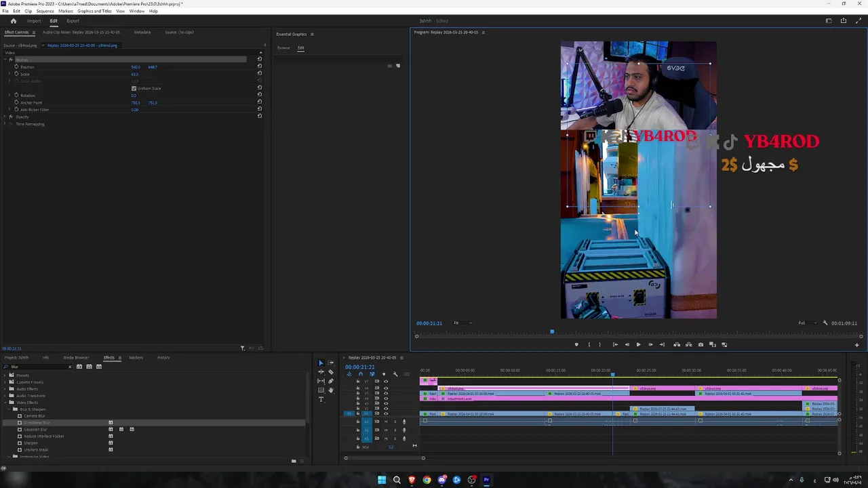868x488 pixels.
Task: Toggle V1 track eye visibility
Action: [386, 413]
